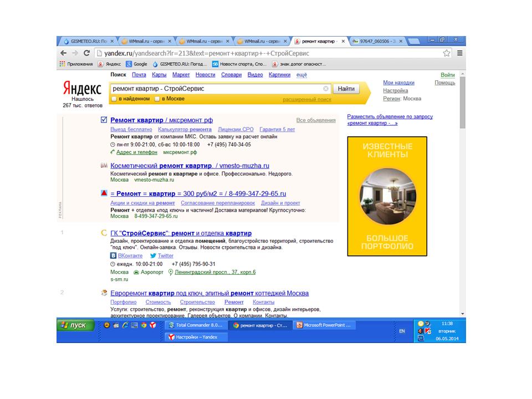532x399 pixels.
Task: Open the Новости service link
Action: coord(205,75)
